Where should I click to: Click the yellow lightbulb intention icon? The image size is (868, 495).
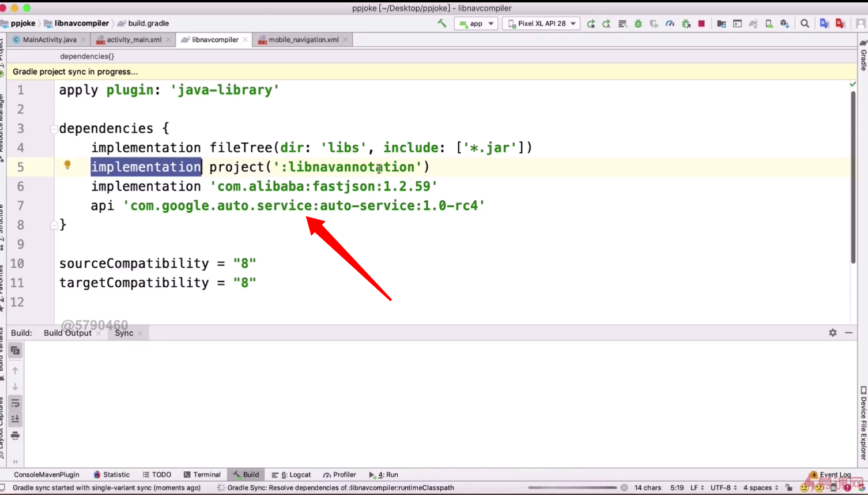click(x=67, y=165)
